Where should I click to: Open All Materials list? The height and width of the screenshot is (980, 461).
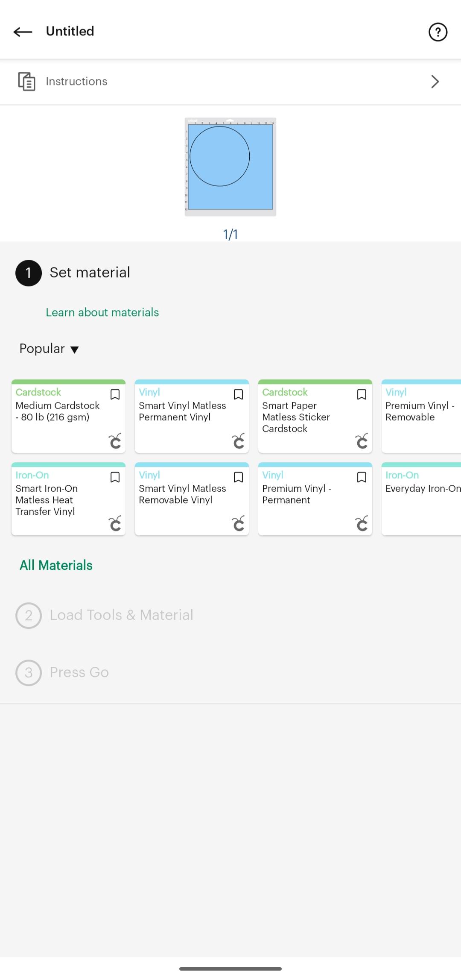[56, 565]
